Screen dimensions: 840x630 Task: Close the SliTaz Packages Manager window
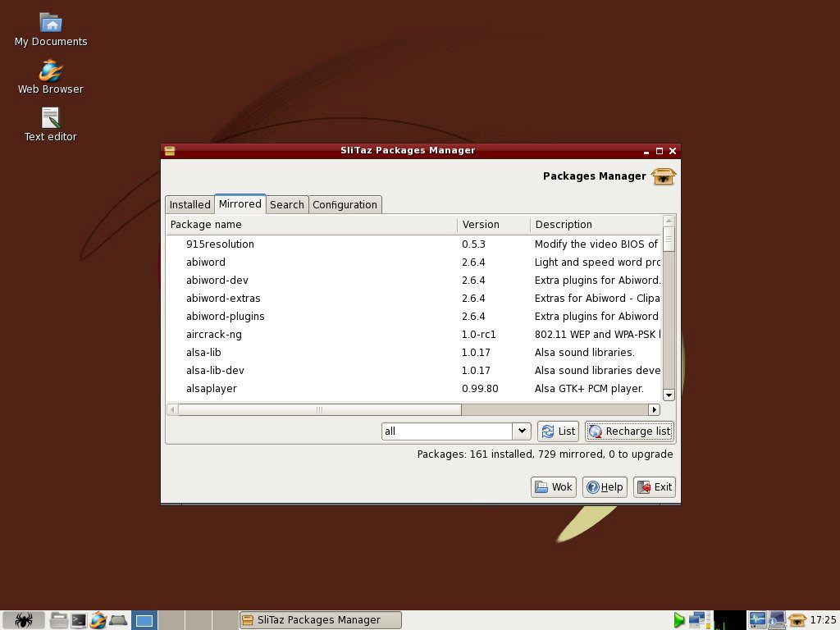(673, 151)
